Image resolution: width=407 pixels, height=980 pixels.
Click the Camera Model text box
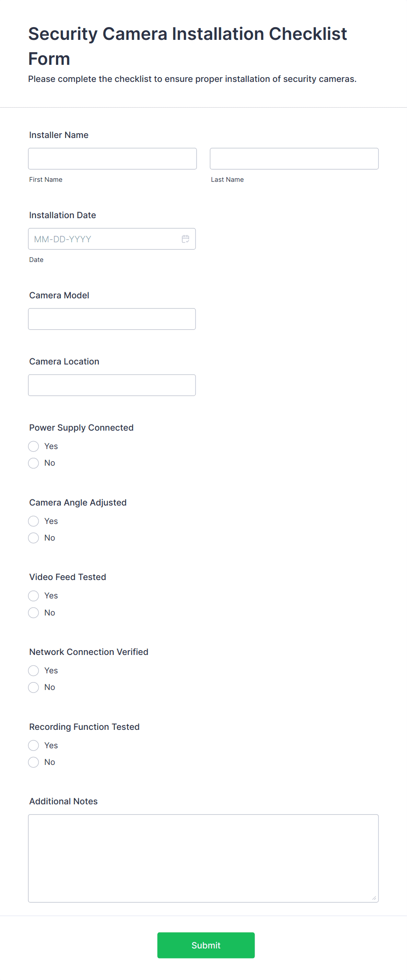pos(112,319)
